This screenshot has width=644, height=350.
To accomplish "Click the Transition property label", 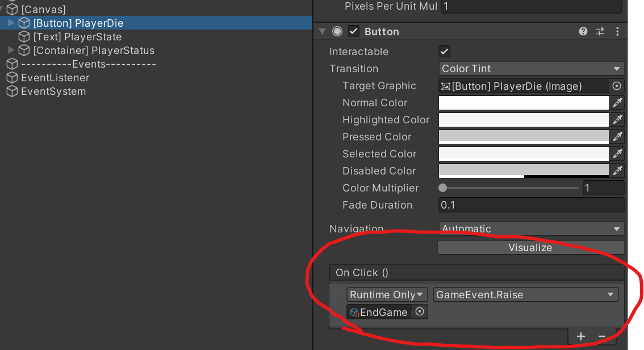I will click(x=354, y=69).
